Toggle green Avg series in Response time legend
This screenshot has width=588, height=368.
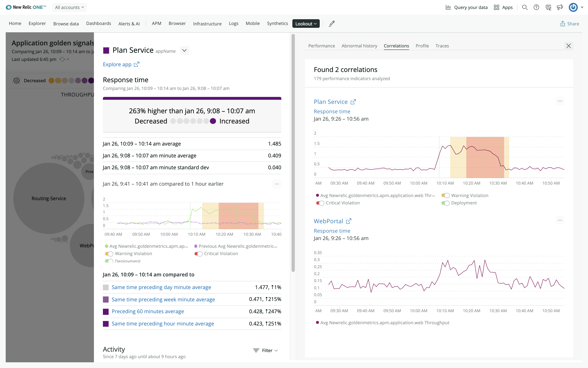[x=146, y=246]
